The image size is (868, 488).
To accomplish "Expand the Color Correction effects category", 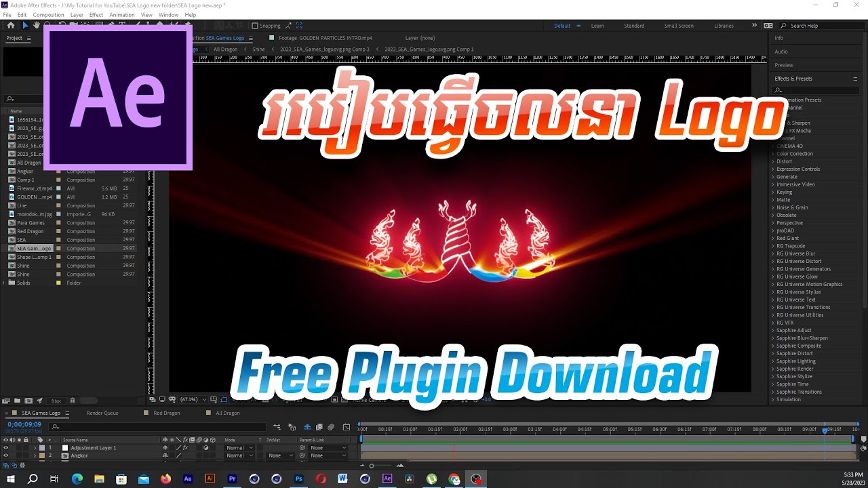I will [772, 154].
